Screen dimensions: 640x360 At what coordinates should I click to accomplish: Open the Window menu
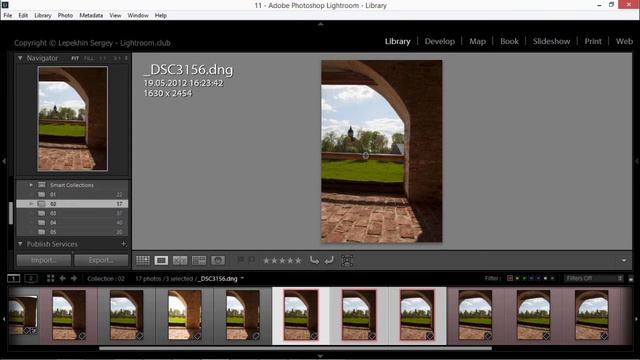(x=138, y=16)
